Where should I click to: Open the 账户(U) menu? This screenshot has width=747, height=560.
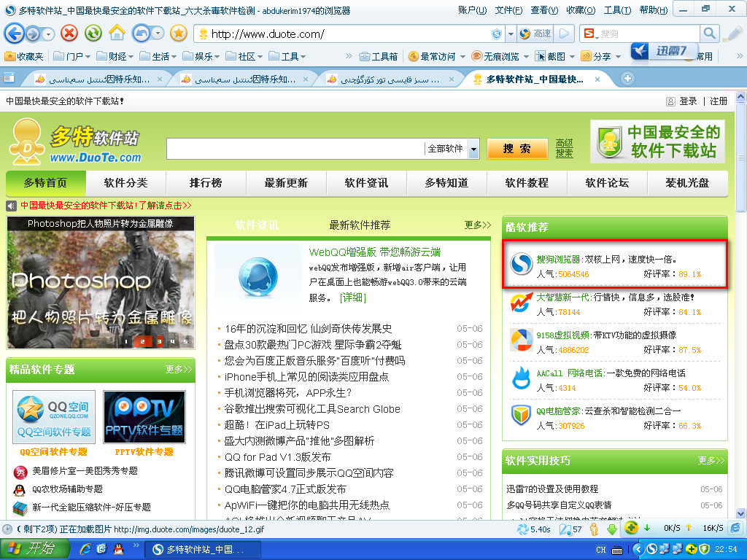tap(472, 10)
